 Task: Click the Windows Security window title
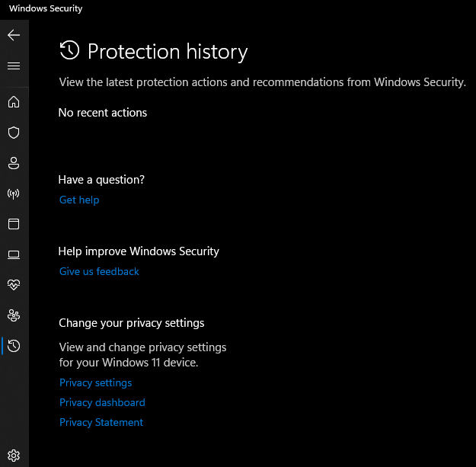coord(46,8)
